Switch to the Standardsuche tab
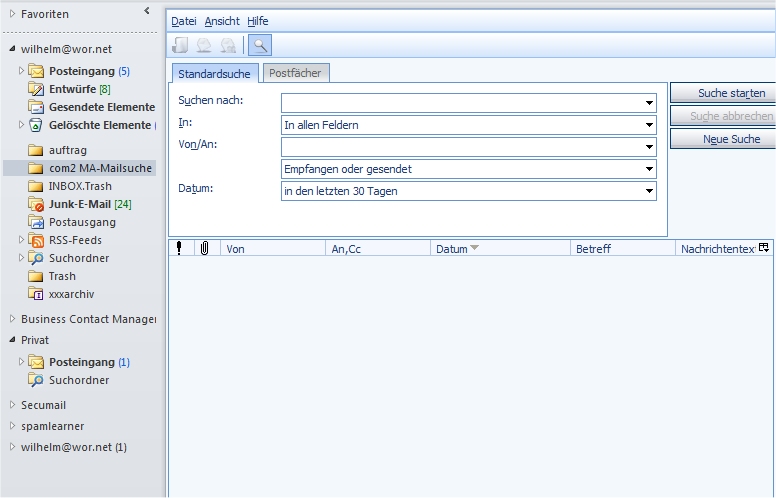 point(214,74)
